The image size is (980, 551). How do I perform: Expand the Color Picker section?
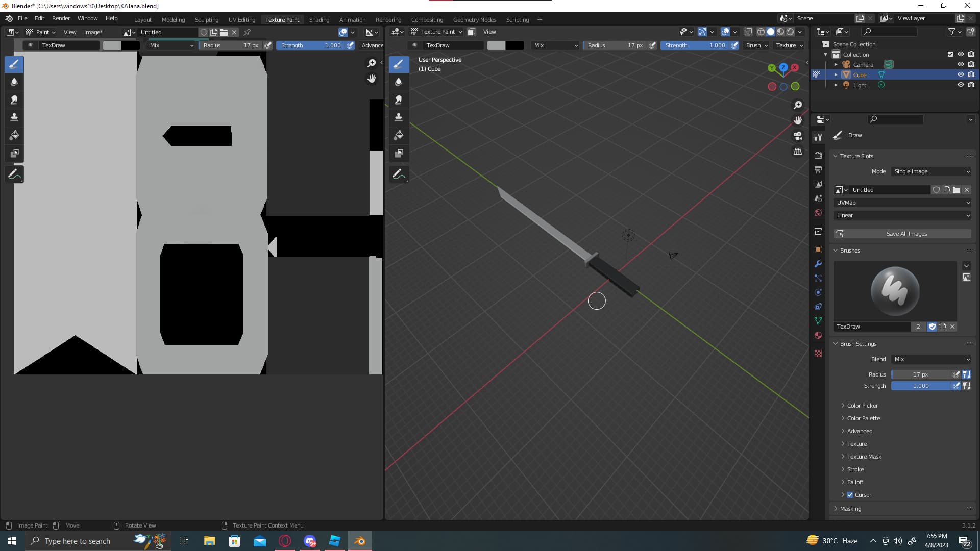coord(862,406)
